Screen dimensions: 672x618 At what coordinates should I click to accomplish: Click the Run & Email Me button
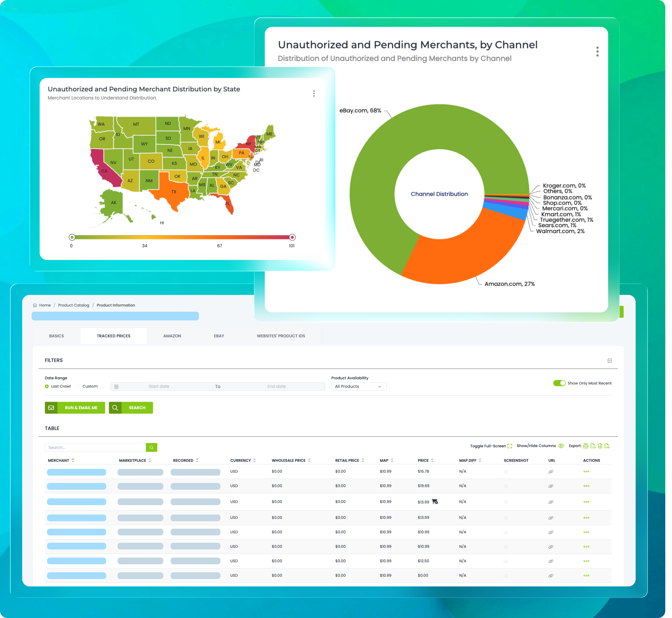coord(75,408)
